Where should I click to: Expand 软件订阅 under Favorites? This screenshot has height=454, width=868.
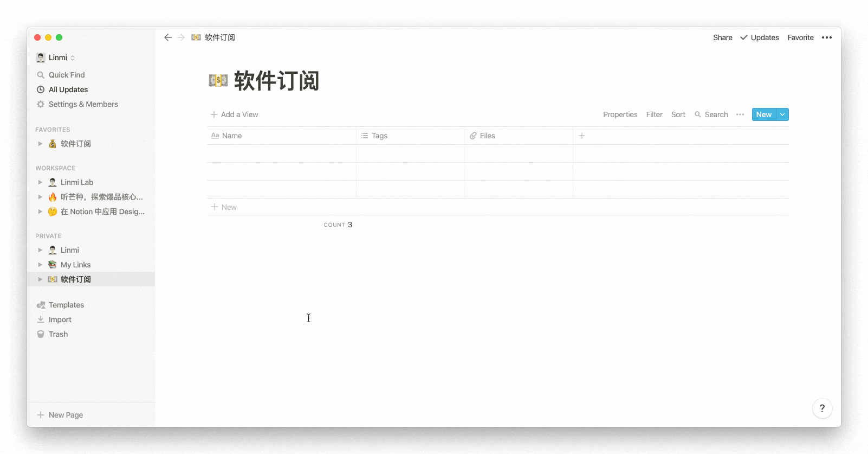point(40,144)
